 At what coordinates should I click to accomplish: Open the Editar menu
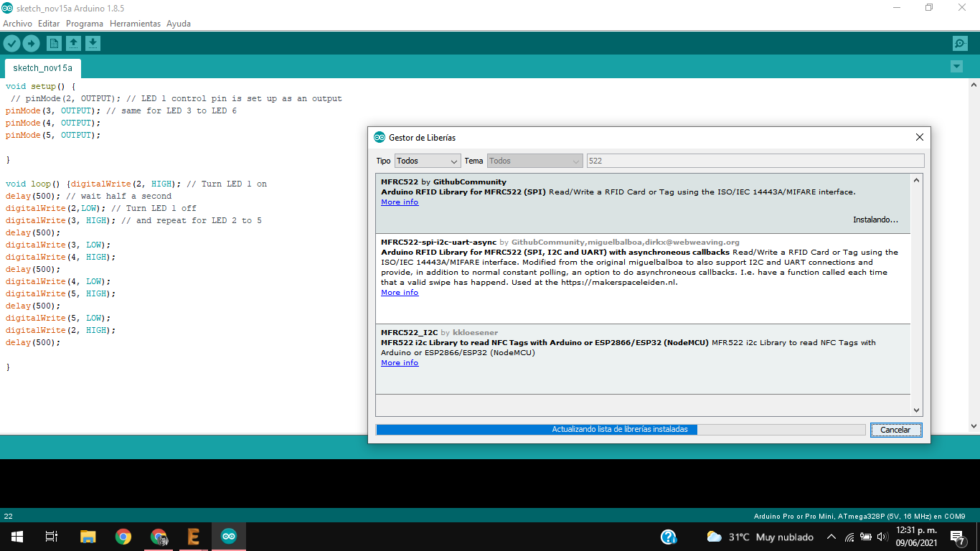pyautogui.click(x=49, y=24)
